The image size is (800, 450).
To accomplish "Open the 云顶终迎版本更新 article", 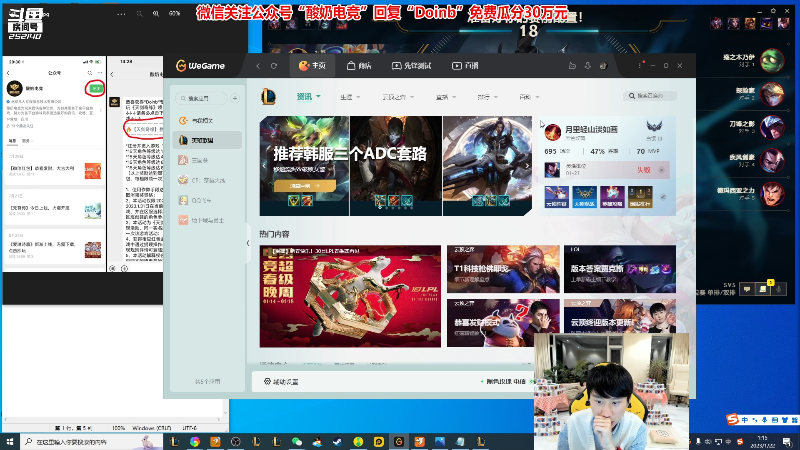I will pos(620,316).
